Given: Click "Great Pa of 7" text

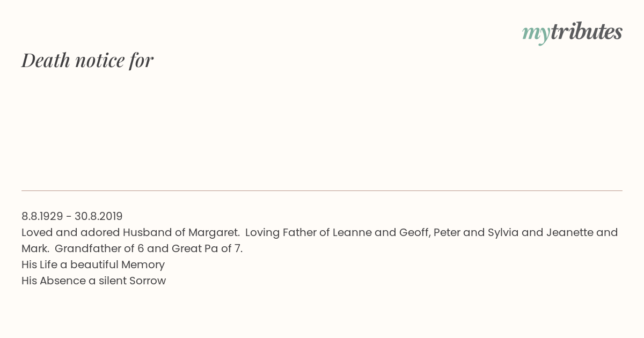Looking at the screenshot, I should coord(206,248).
